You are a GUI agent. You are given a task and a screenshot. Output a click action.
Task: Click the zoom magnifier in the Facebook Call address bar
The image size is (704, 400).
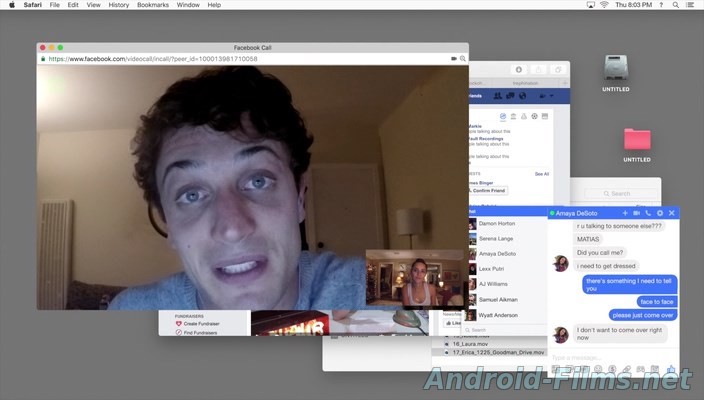click(462, 59)
